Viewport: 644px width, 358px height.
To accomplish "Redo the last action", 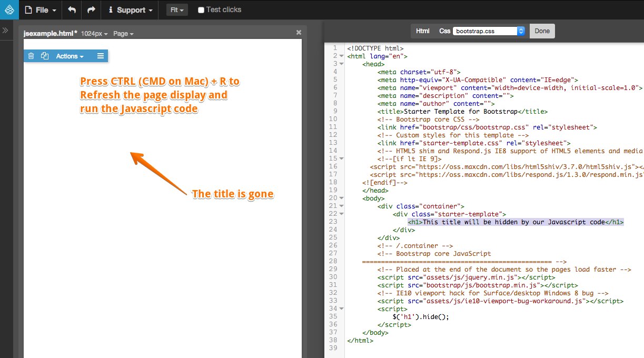I will 91,9.
